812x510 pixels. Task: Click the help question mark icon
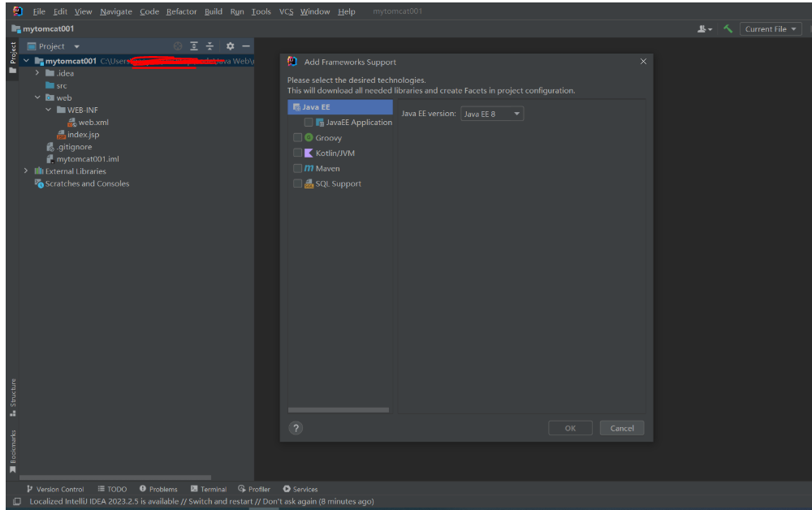296,428
